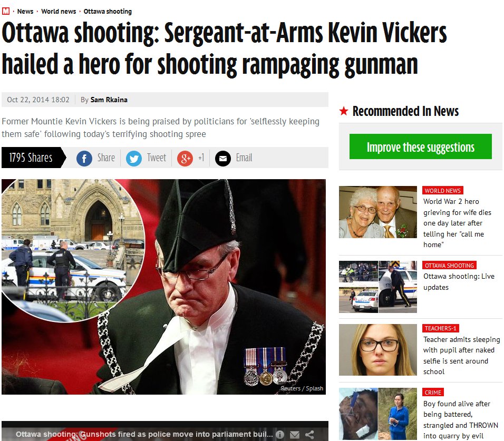The width and height of the screenshot is (504, 441).
Task: Open World War 2 hero article link
Action: [457, 223]
